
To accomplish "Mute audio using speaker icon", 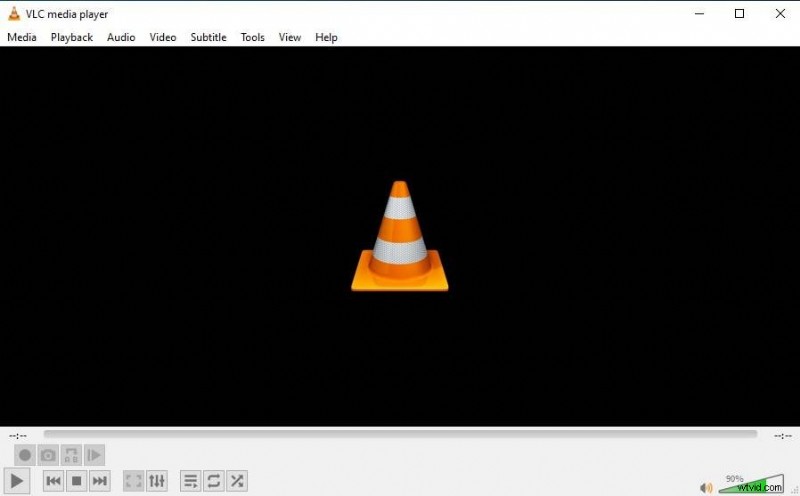I will 706,487.
